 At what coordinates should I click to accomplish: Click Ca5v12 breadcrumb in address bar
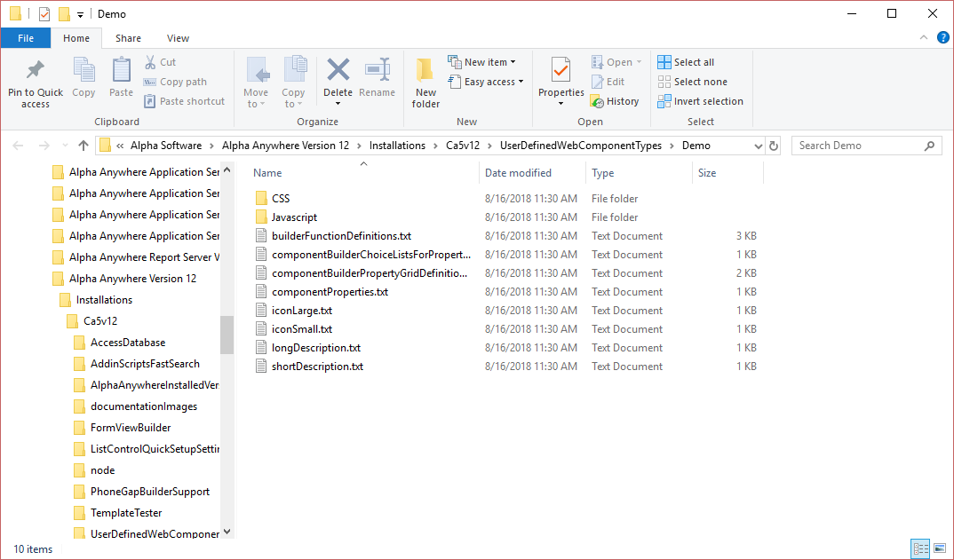(x=463, y=146)
